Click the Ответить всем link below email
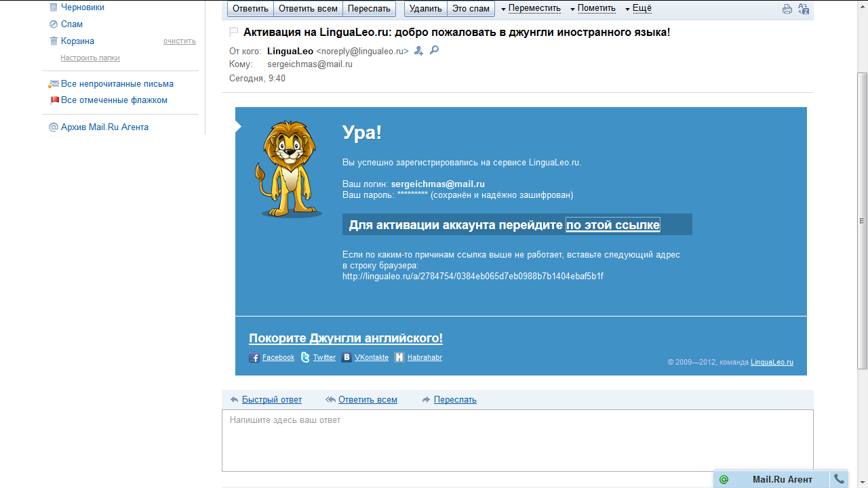The width and height of the screenshot is (868, 488). pyautogui.click(x=368, y=399)
